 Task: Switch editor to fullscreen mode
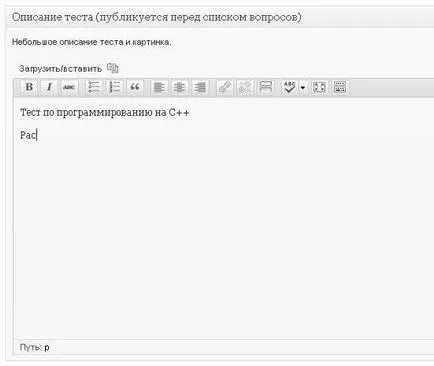(319, 87)
